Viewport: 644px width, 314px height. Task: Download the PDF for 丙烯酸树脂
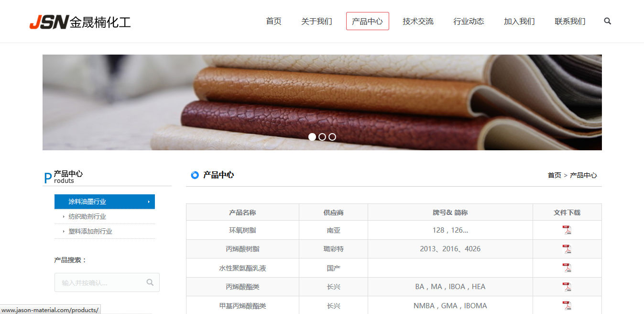click(567, 249)
